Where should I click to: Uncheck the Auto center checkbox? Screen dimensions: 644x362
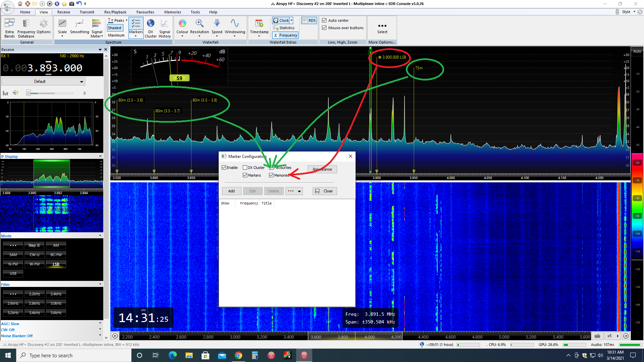click(x=324, y=20)
